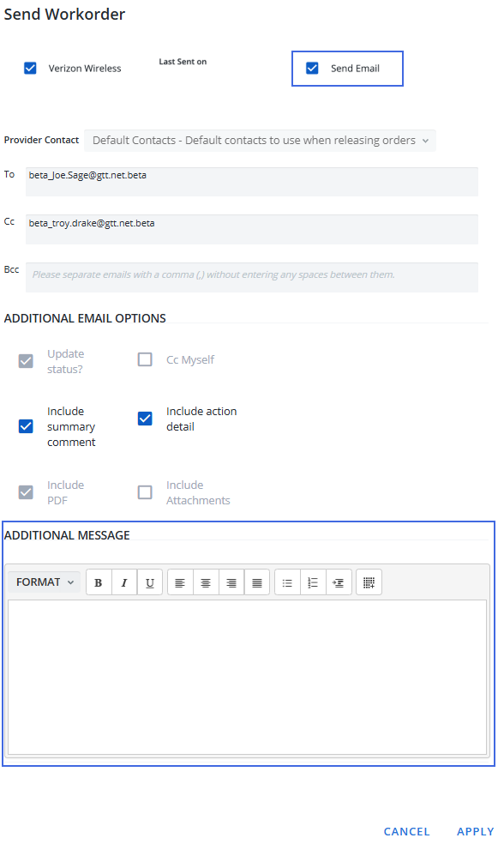504x850 pixels.
Task: Insert a numbered list
Action: pyautogui.click(x=313, y=582)
